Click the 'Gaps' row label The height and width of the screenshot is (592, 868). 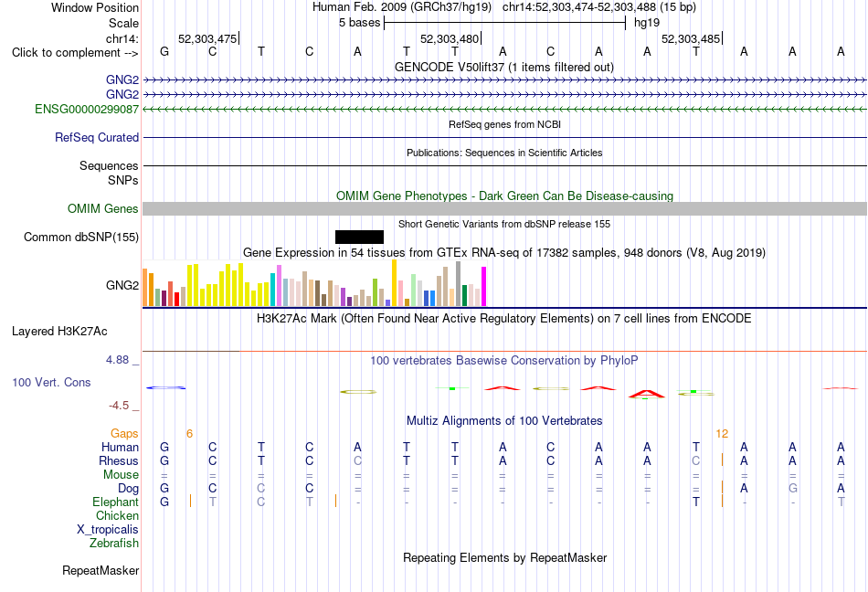click(x=124, y=433)
